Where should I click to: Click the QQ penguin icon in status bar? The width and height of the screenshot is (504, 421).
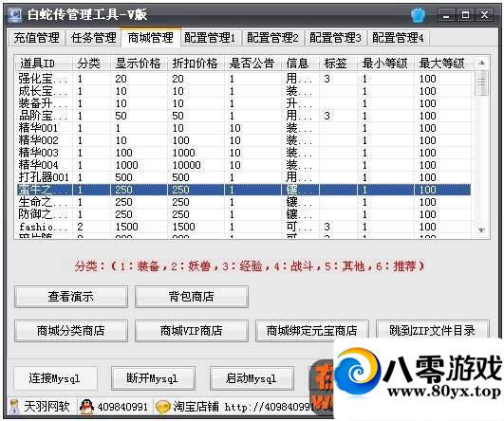(86, 407)
